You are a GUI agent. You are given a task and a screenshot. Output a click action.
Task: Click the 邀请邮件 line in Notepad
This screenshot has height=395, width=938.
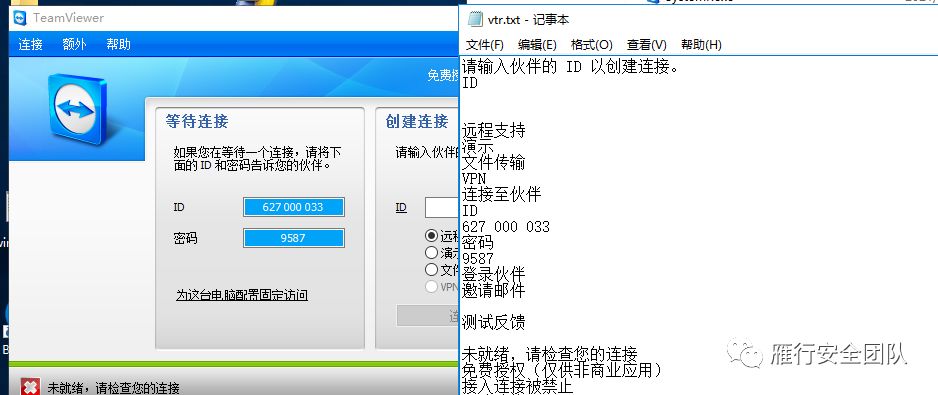pyautogui.click(x=494, y=290)
